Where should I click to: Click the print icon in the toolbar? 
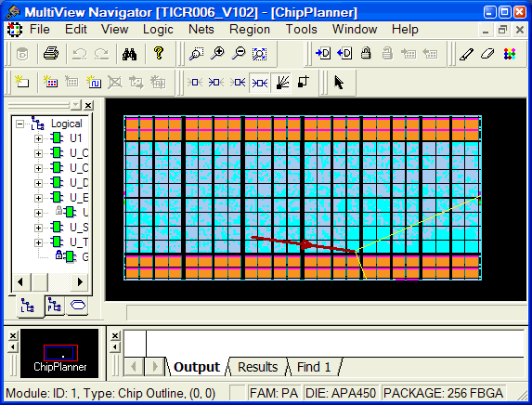51,54
